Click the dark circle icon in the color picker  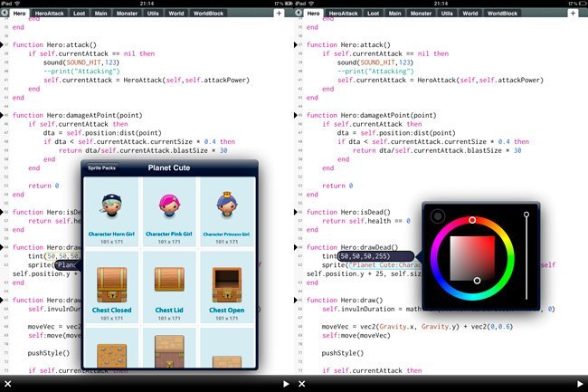(438, 216)
